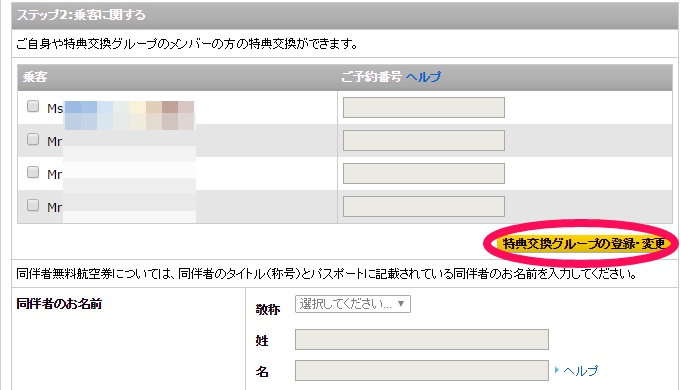Click the reservation number field in the second passenger row
681x390 pixels.
(x=424, y=140)
